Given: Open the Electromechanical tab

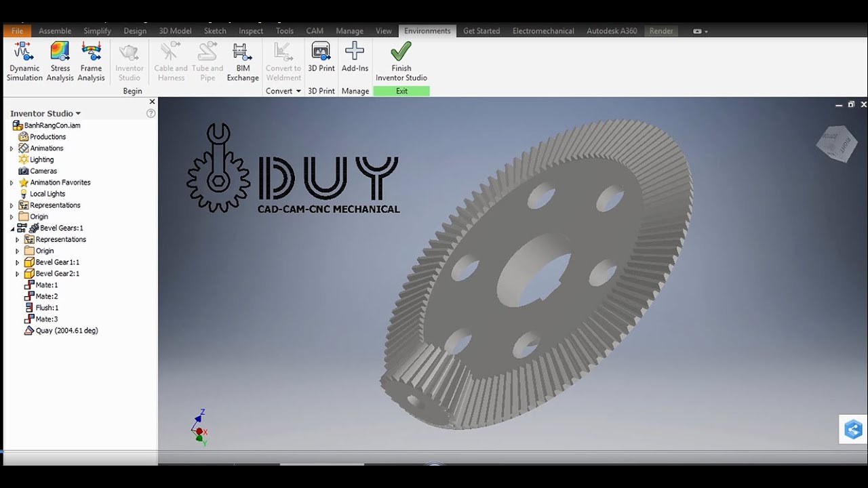Looking at the screenshot, I should [543, 30].
